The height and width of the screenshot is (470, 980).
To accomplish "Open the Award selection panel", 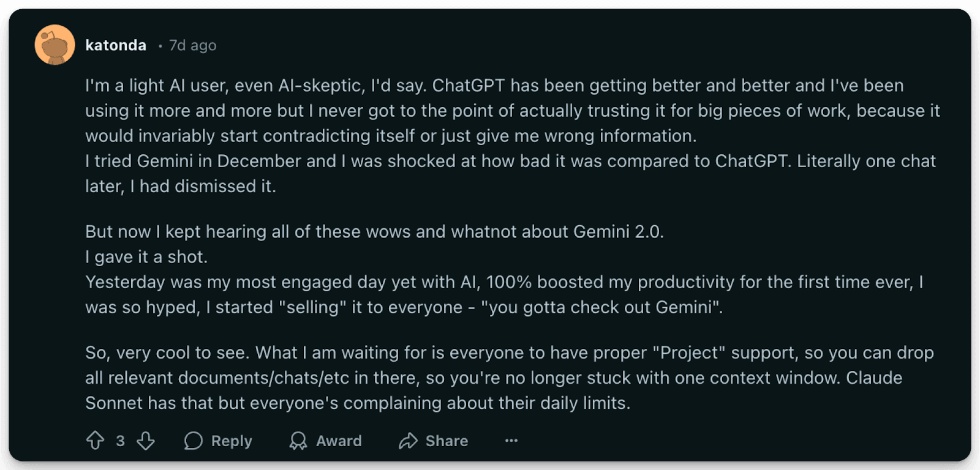I will [x=326, y=441].
